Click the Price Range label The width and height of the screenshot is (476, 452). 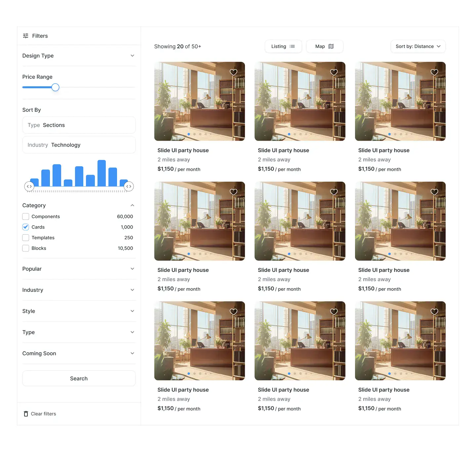tap(37, 77)
